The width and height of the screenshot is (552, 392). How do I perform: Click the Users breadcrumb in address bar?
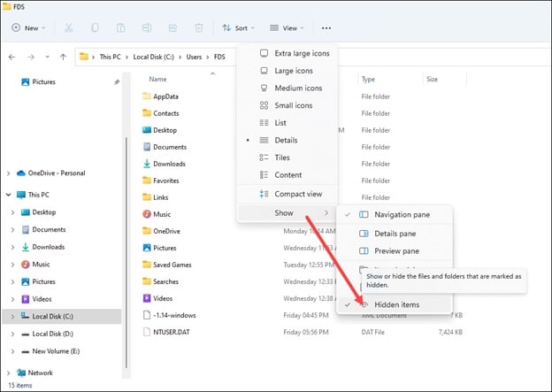pyautogui.click(x=195, y=57)
